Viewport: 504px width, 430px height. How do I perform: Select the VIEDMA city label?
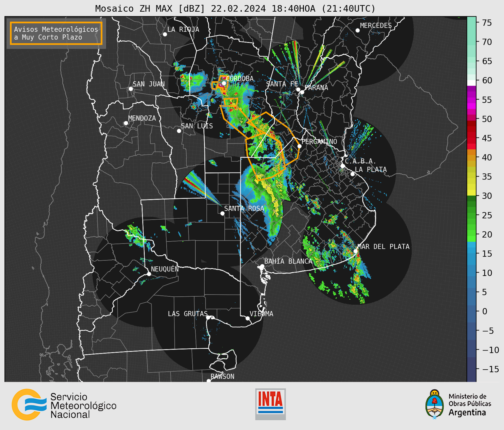click(x=261, y=314)
